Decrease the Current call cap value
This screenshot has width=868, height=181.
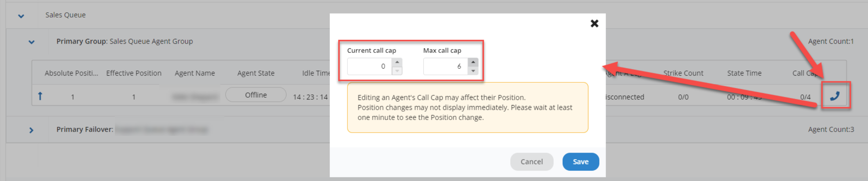coord(397,71)
